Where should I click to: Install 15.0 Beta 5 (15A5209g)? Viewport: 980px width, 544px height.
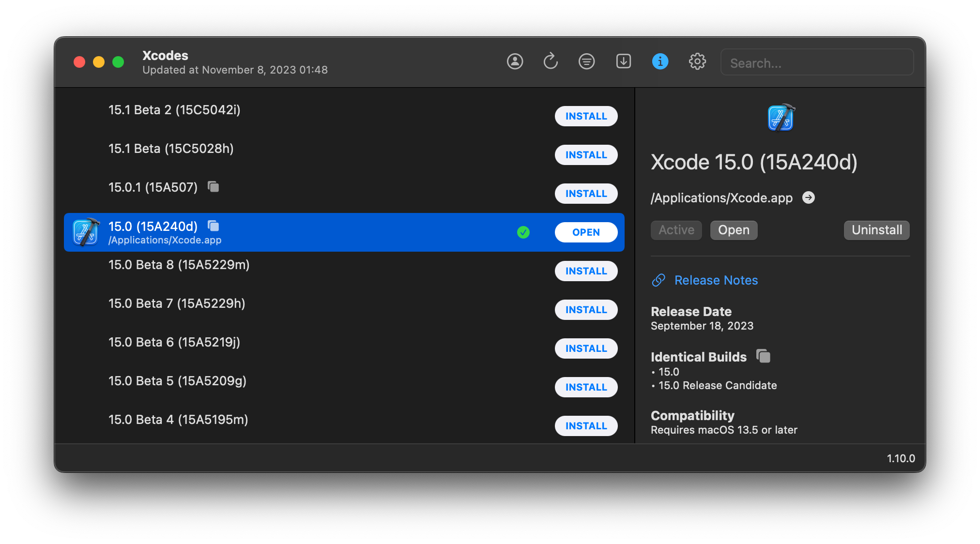click(x=586, y=387)
